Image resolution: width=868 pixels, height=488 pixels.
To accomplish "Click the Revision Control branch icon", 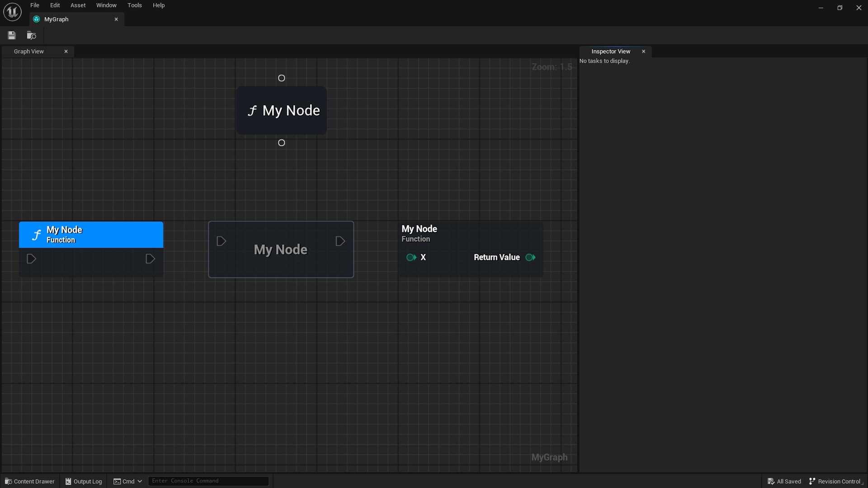I will tap(813, 481).
